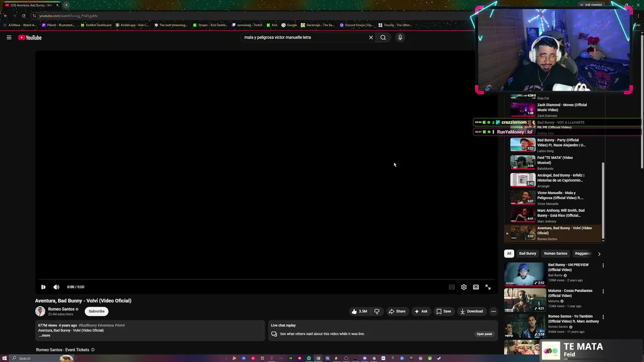Image resolution: width=644 pixels, height=362 pixels.
Task: Select the All filter chip
Action: (509, 253)
